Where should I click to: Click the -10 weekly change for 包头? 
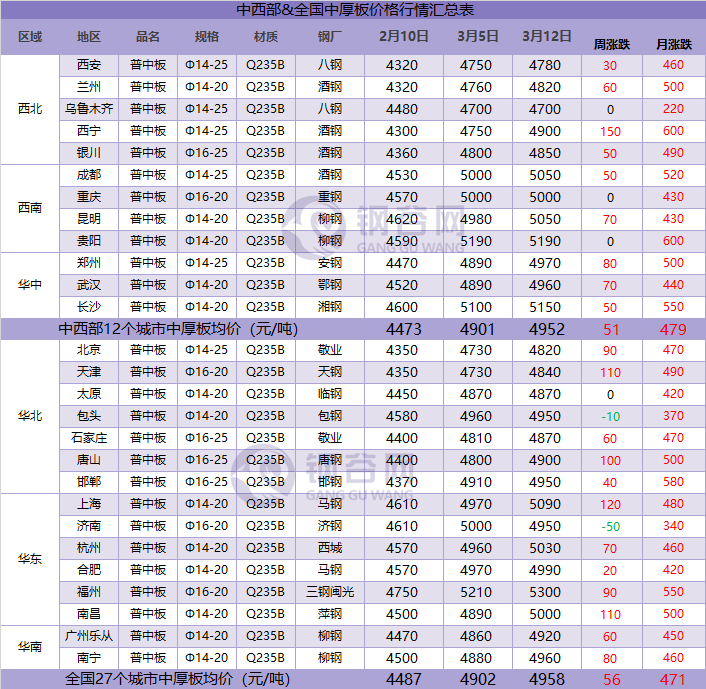[x=610, y=416]
